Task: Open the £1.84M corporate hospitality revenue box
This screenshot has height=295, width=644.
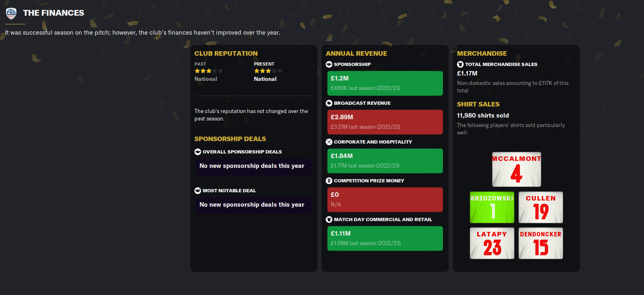Action: click(x=385, y=160)
